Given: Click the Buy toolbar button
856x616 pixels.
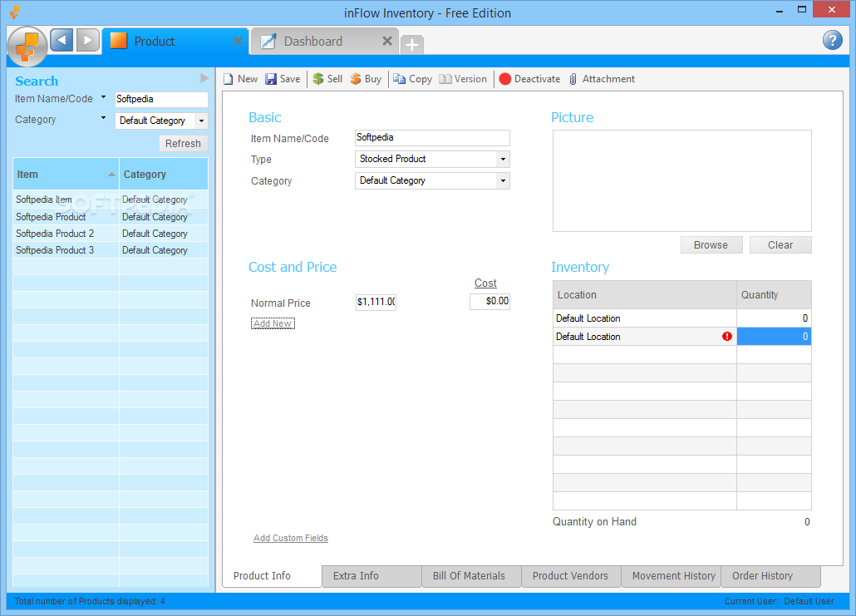Looking at the screenshot, I should tap(366, 79).
